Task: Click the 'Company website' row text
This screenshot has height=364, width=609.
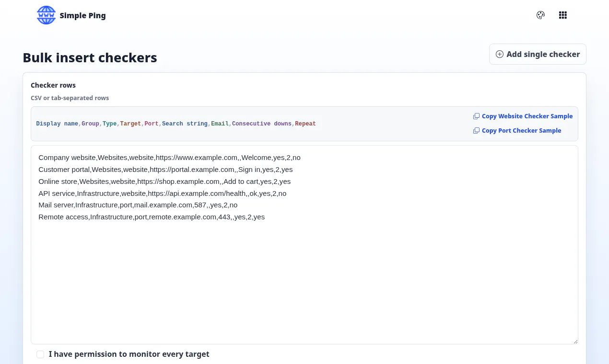Action: click(169, 158)
